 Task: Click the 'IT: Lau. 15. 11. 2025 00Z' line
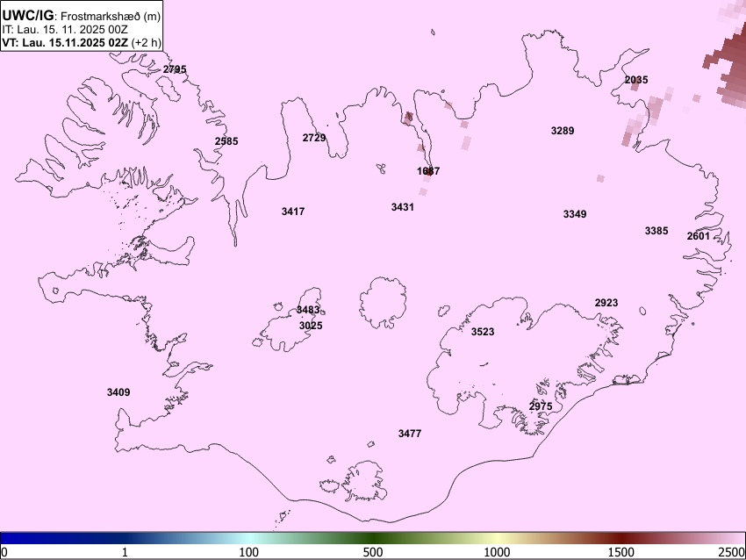[65, 30]
